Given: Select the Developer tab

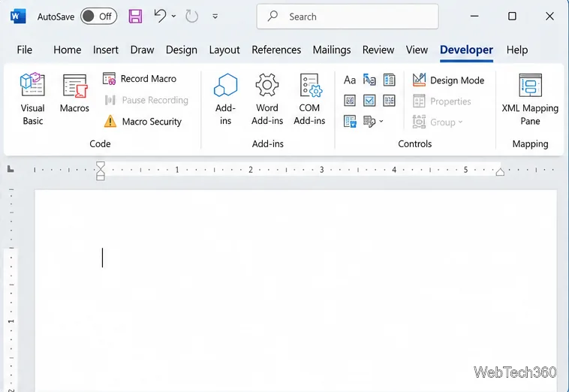Looking at the screenshot, I should click(466, 50).
